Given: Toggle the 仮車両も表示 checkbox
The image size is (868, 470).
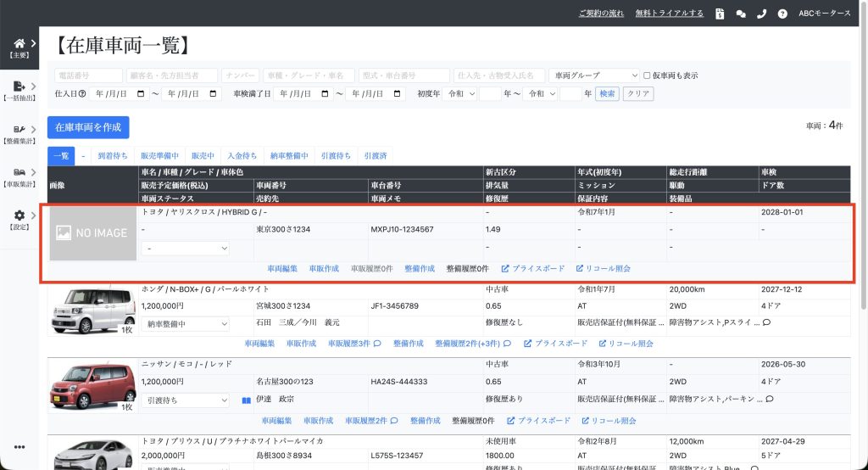Looking at the screenshot, I should tap(647, 76).
